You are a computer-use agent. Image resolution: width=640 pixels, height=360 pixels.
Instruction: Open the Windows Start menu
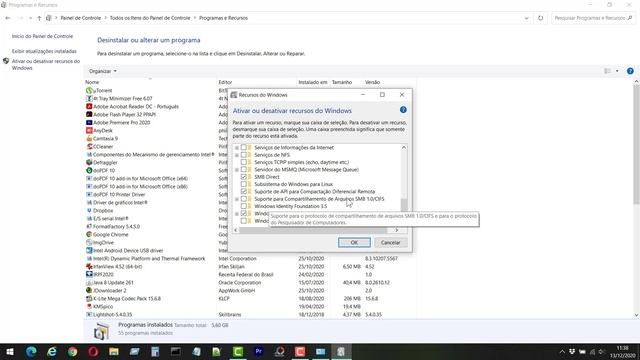[x=10, y=351]
